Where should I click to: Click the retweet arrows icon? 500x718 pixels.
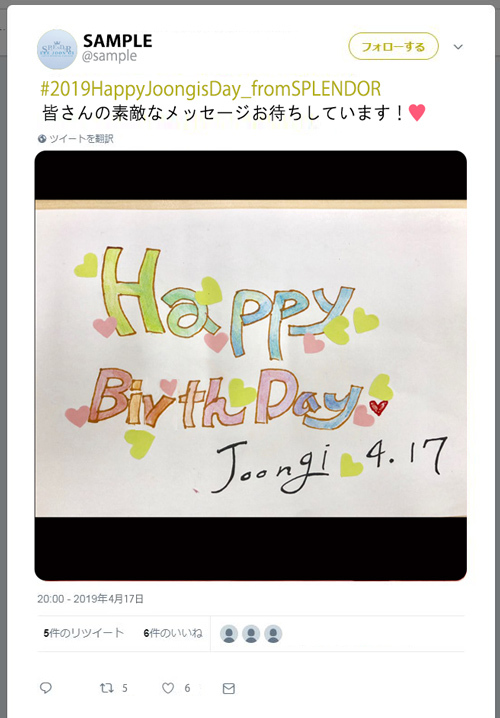(107, 688)
